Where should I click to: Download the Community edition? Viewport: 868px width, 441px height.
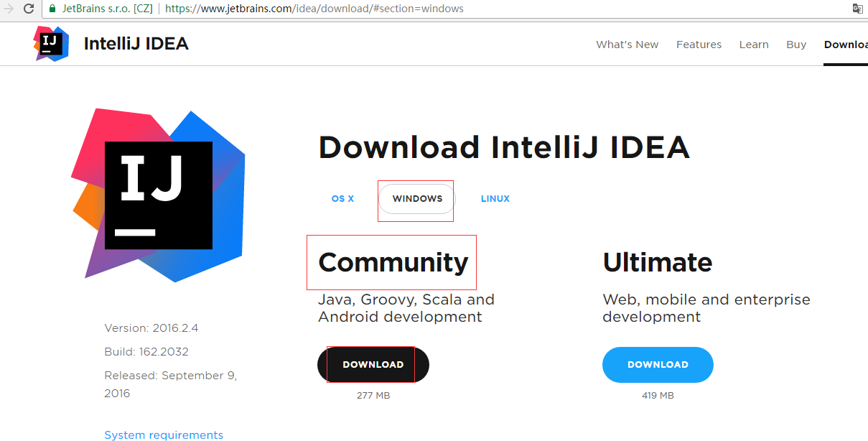pos(373,364)
